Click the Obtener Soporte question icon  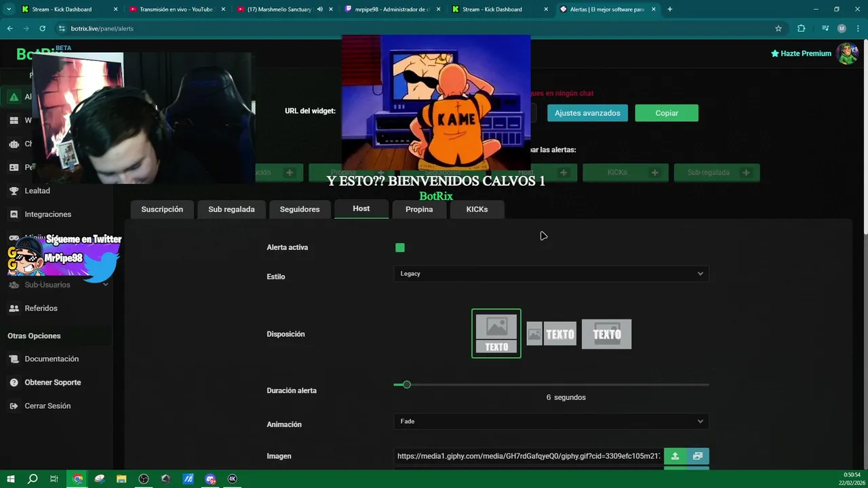coord(14,382)
